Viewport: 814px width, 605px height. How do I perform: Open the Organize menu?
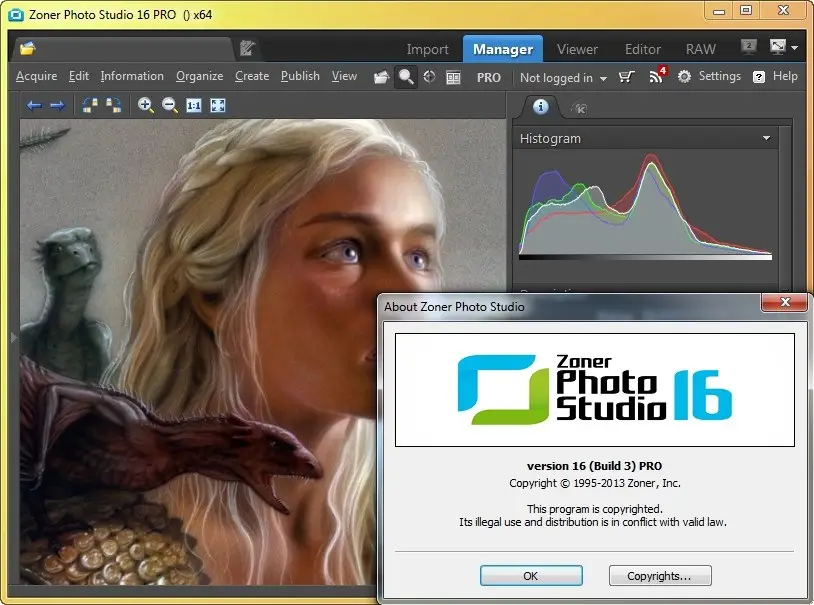pos(199,76)
